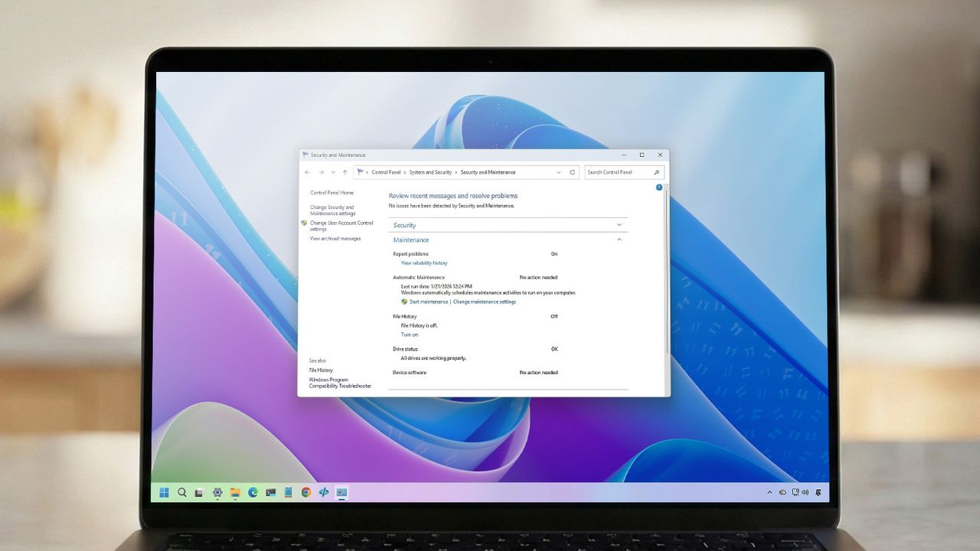This screenshot has height=551, width=980.
Task: Click the volume icon in the system tray
Action: pos(805,492)
